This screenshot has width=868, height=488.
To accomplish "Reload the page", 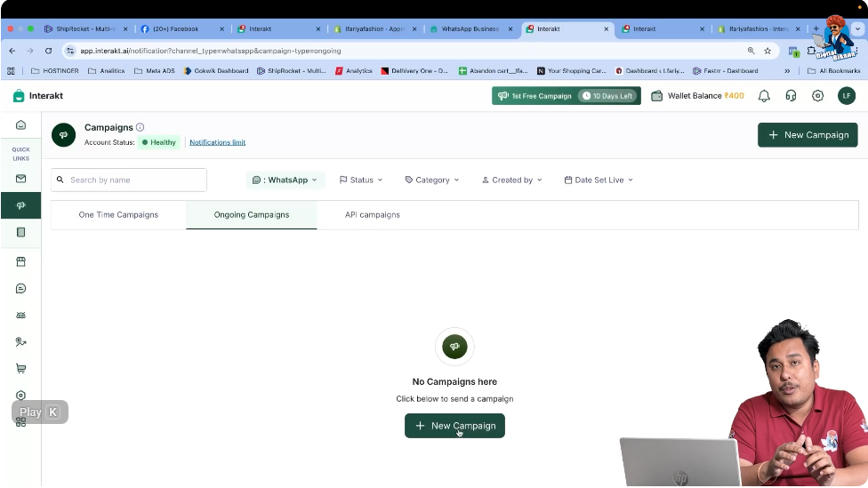I will (x=49, y=51).
